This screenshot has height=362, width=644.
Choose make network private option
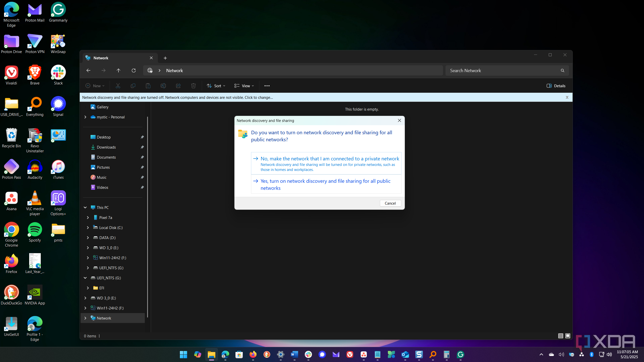326,163
